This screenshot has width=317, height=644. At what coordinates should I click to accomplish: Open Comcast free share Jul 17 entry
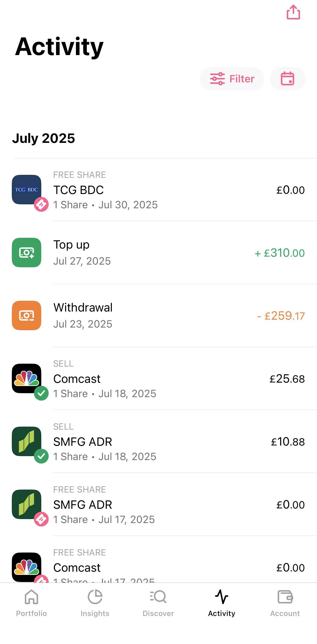(158, 559)
